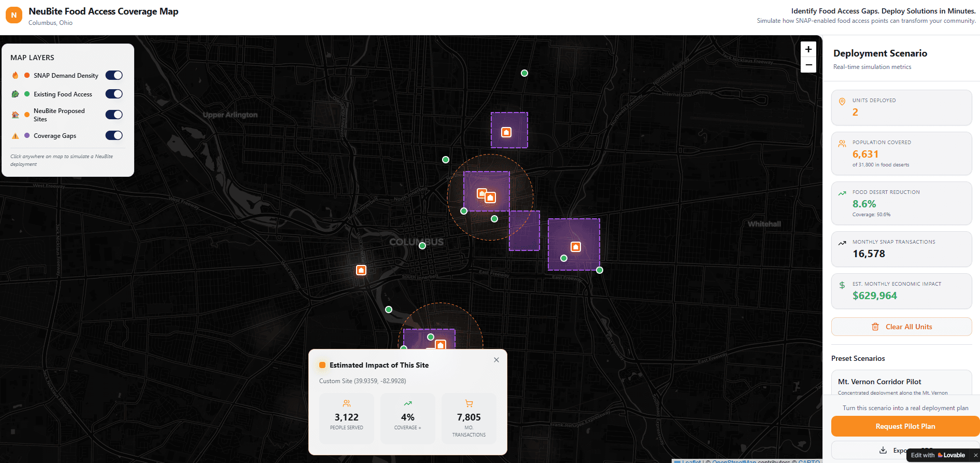
Task: Click the 'Coverage: 50.6%' text
Action: coord(872,215)
